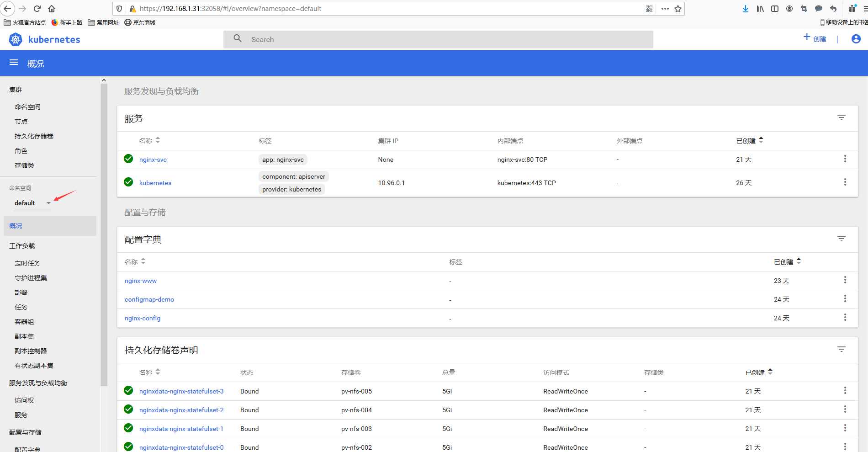Click the app: nginx-svc label chip

point(283,160)
